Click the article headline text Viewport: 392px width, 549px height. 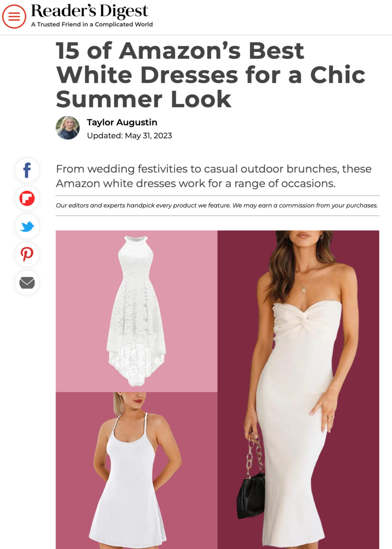210,75
